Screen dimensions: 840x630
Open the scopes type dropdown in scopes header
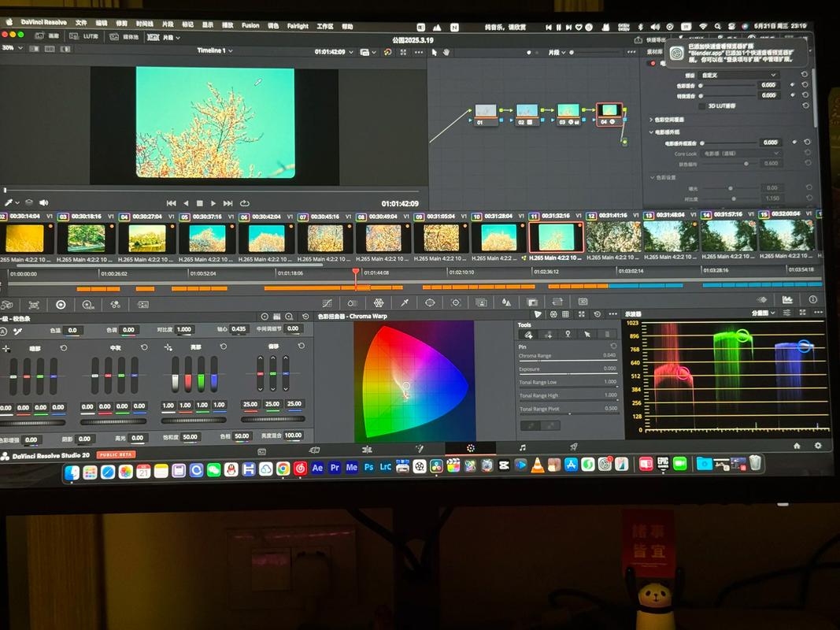point(764,313)
